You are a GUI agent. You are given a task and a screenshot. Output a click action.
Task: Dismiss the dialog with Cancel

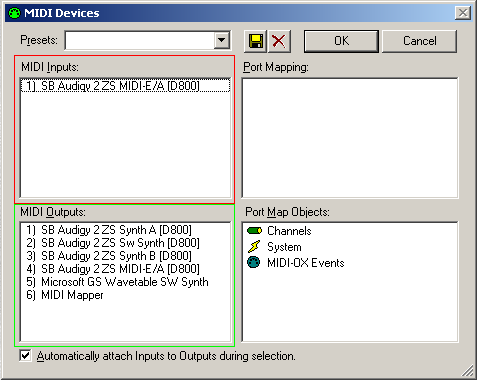point(419,41)
